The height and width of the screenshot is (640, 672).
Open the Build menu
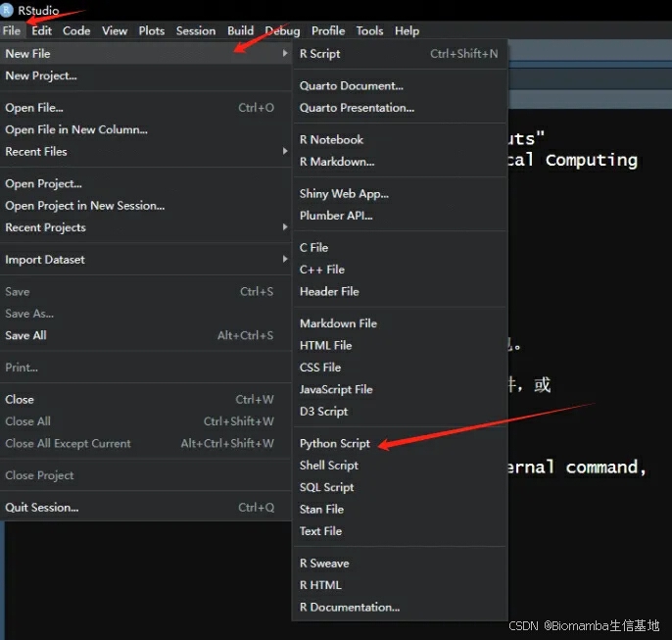[240, 30]
